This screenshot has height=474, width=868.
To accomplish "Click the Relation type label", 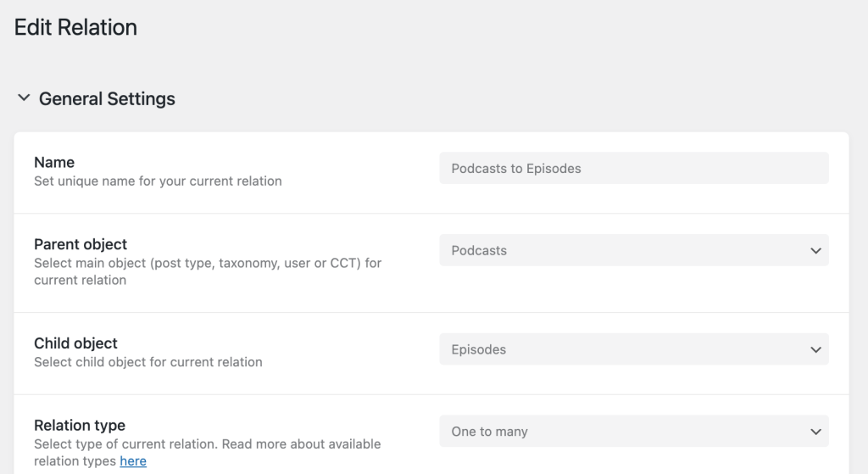I will click(x=80, y=426).
